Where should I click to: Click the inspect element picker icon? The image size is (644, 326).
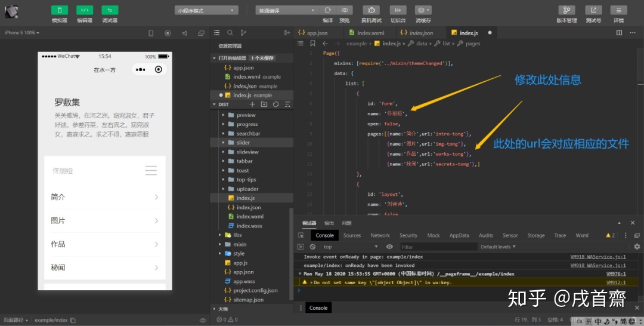click(x=301, y=236)
